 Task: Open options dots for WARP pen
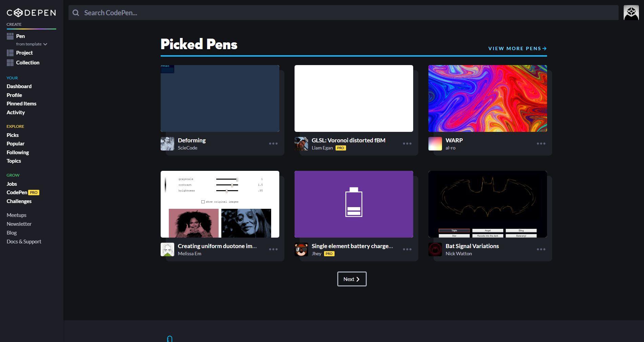541,144
